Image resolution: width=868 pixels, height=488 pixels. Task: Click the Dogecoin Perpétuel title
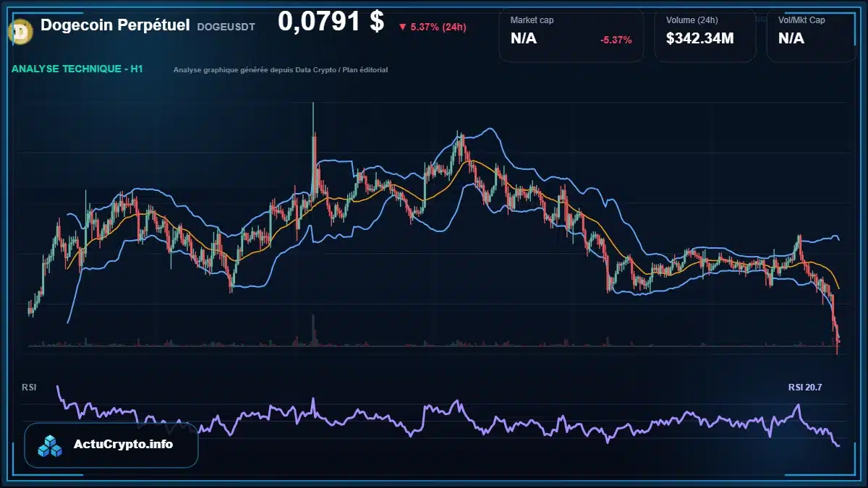[115, 25]
